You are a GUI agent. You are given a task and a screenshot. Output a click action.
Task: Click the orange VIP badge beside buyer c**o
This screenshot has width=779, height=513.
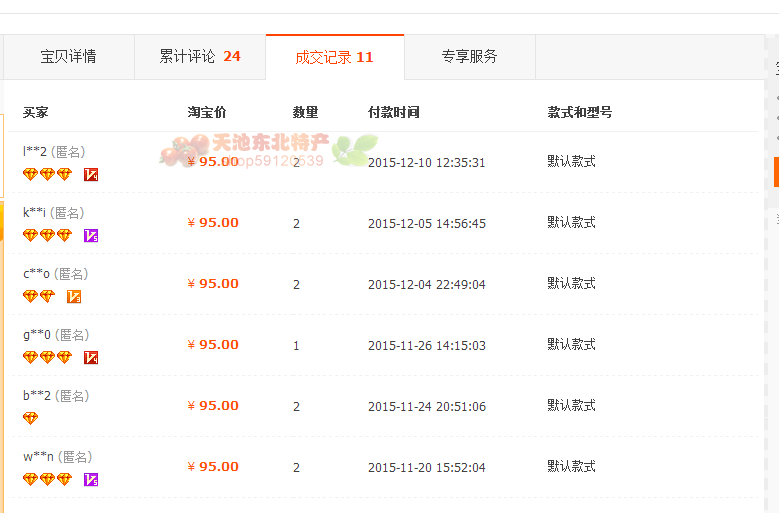coord(74,297)
